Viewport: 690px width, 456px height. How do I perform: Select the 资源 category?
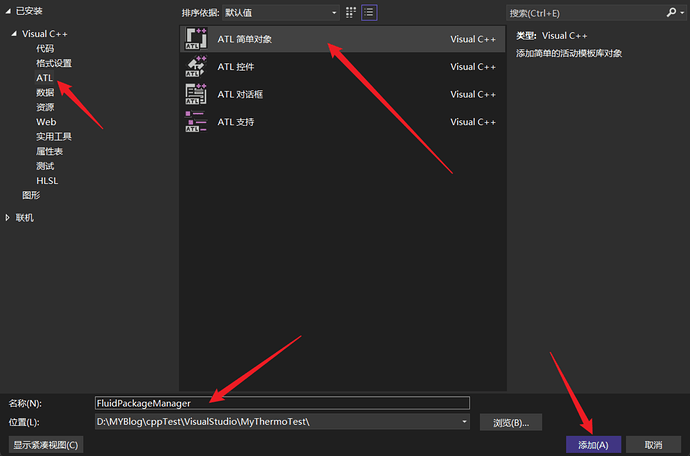tap(45, 107)
